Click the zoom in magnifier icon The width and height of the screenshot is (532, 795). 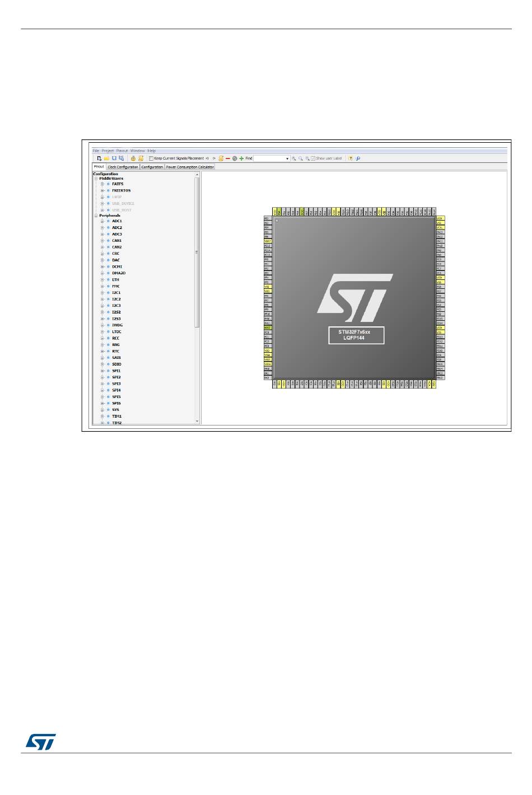tap(293, 158)
